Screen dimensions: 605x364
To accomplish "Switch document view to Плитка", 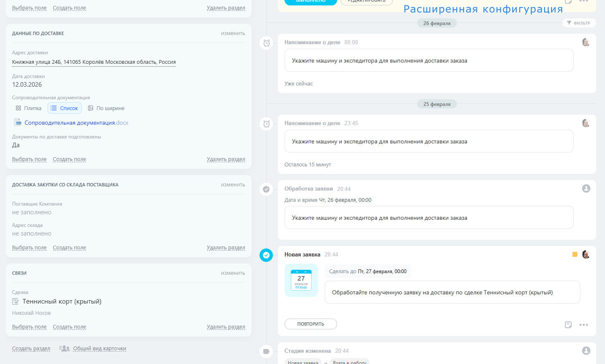I will coord(29,108).
